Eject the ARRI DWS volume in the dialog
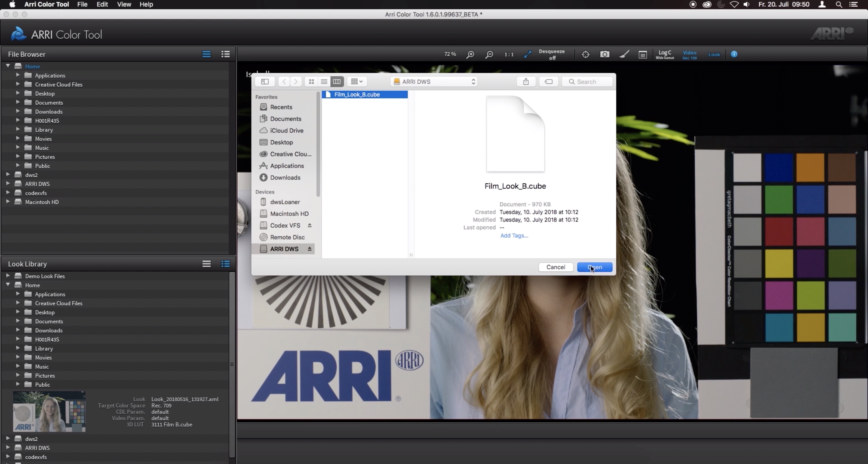The image size is (868, 464). [310, 249]
